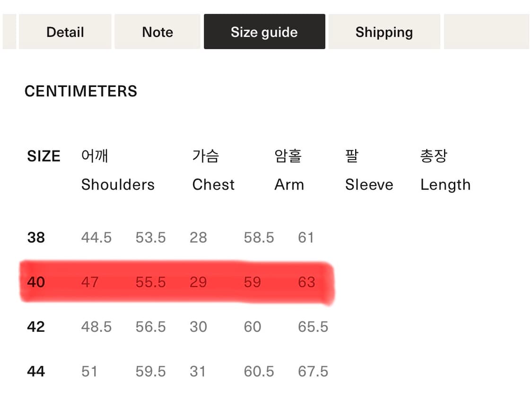Select the highlighted size 40 row
The height and width of the screenshot is (412, 532).
tap(177, 282)
